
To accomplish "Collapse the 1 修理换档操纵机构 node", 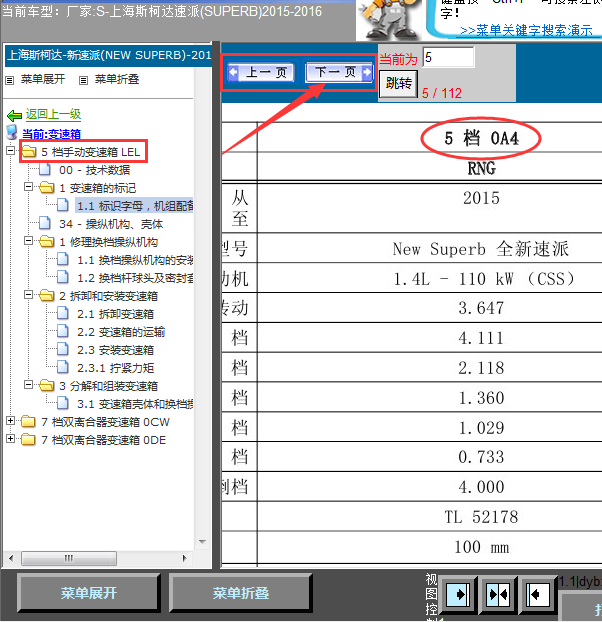I will click(29, 240).
